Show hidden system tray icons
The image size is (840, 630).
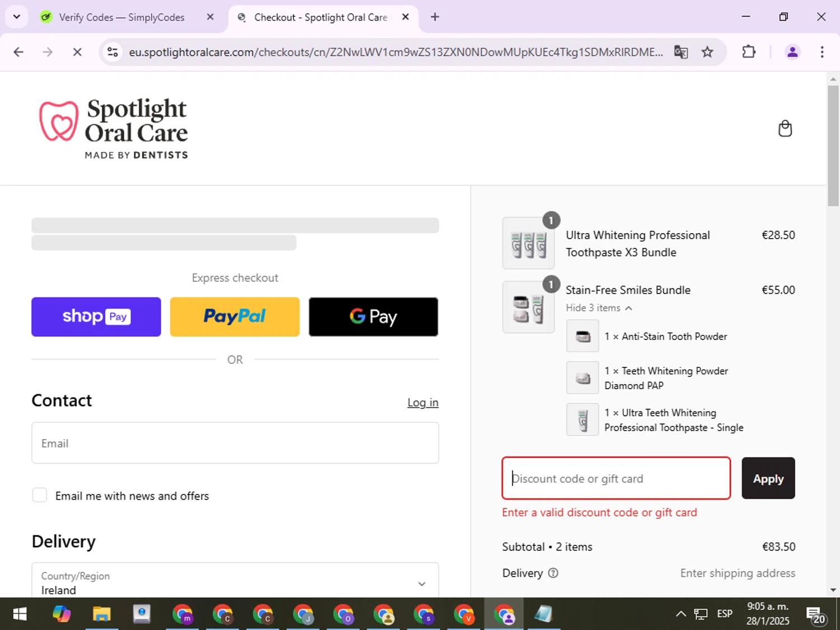click(x=681, y=614)
